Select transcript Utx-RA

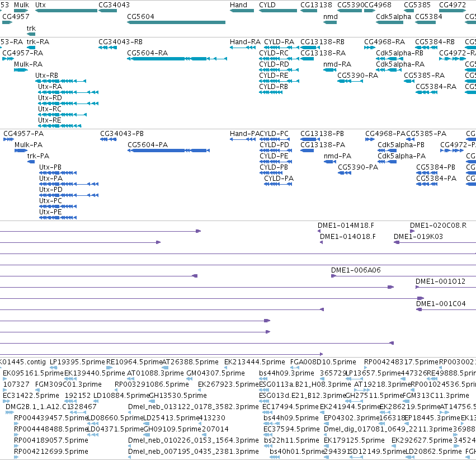click(68, 92)
